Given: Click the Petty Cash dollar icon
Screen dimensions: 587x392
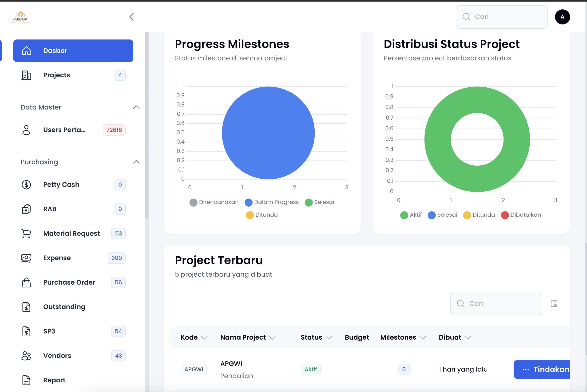Looking at the screenshot, I should point(26,184).
